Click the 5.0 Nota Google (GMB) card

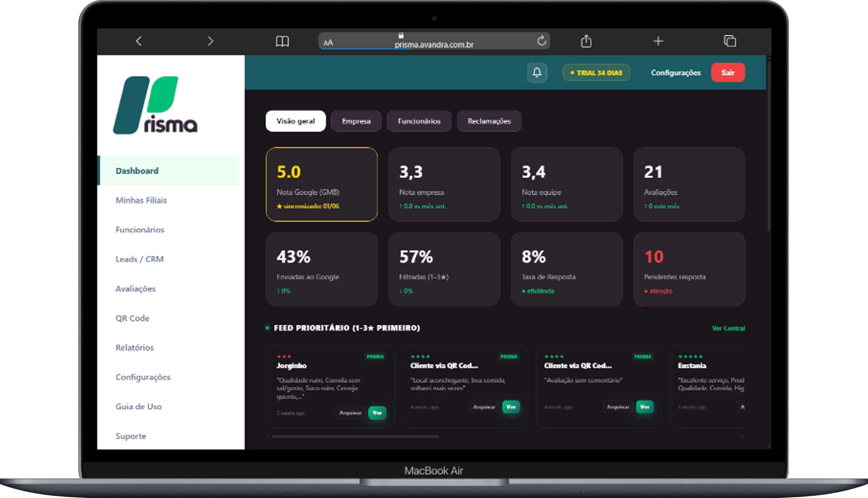[322, 184]
